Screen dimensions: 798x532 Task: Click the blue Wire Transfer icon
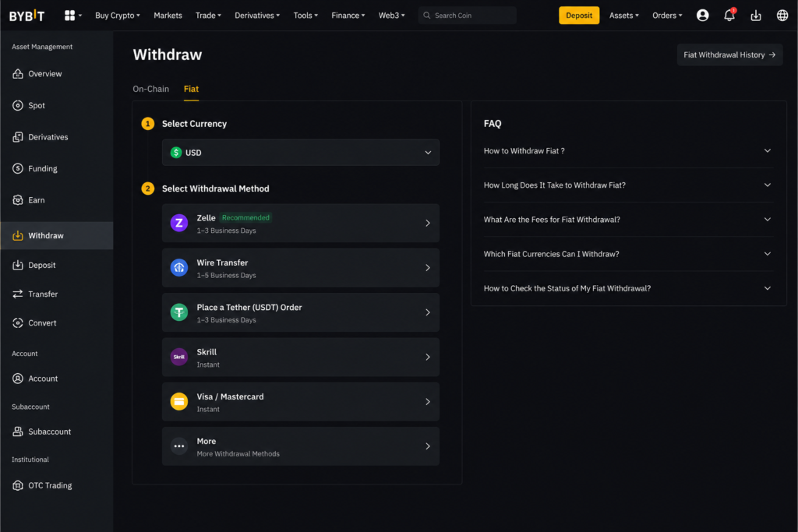click(179, 267)
